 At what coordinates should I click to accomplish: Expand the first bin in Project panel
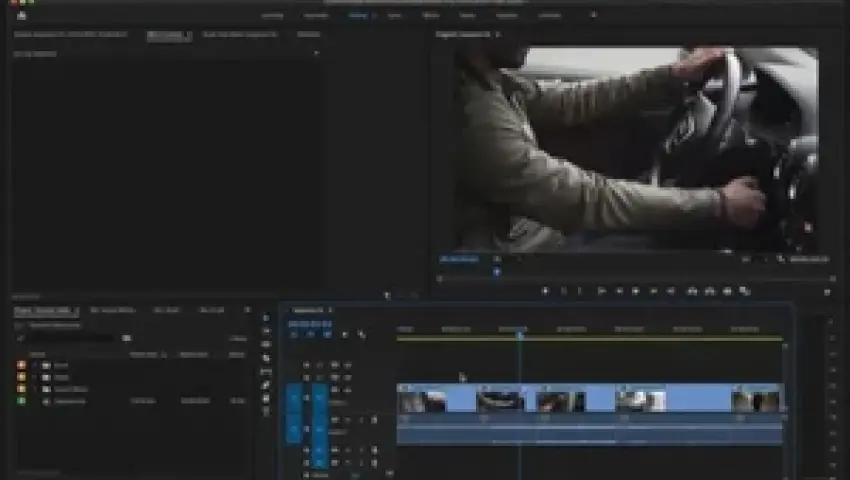coord(34,364)
